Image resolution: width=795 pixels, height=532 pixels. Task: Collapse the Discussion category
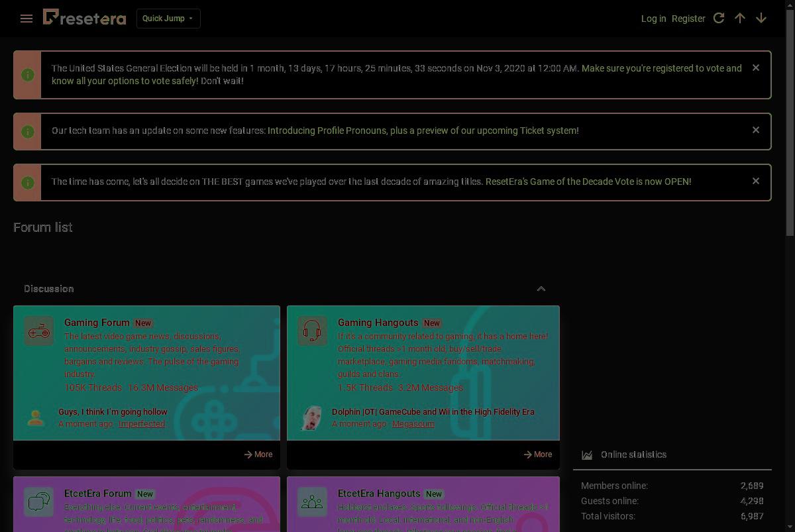click(541, 289)
